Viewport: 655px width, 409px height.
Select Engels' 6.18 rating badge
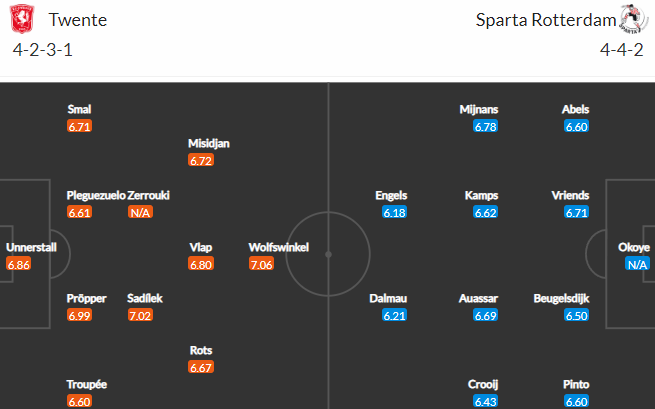pyautogui.click(x=394, y=212)
